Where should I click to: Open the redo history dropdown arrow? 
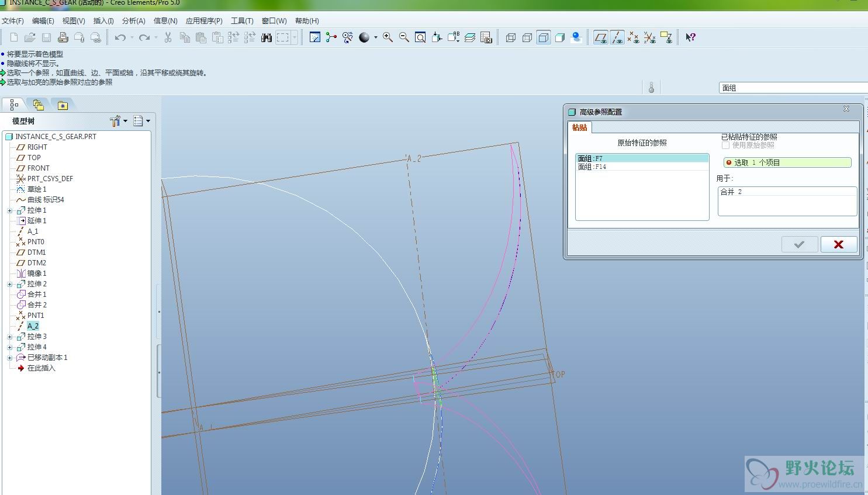pos(155,37)
